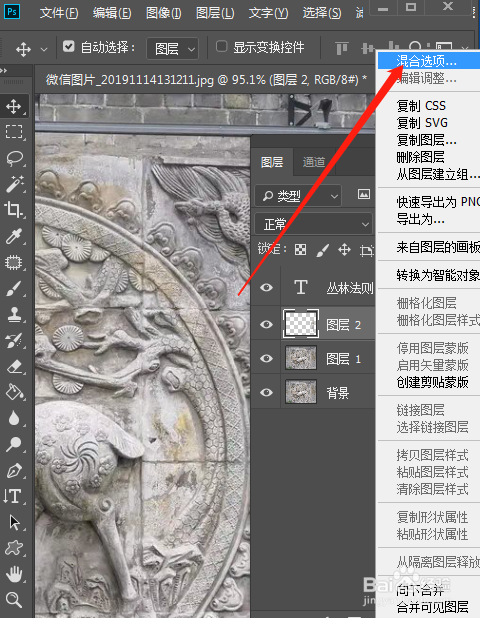Select the Clone Stamp tool
480x618 pixels.
14,314
